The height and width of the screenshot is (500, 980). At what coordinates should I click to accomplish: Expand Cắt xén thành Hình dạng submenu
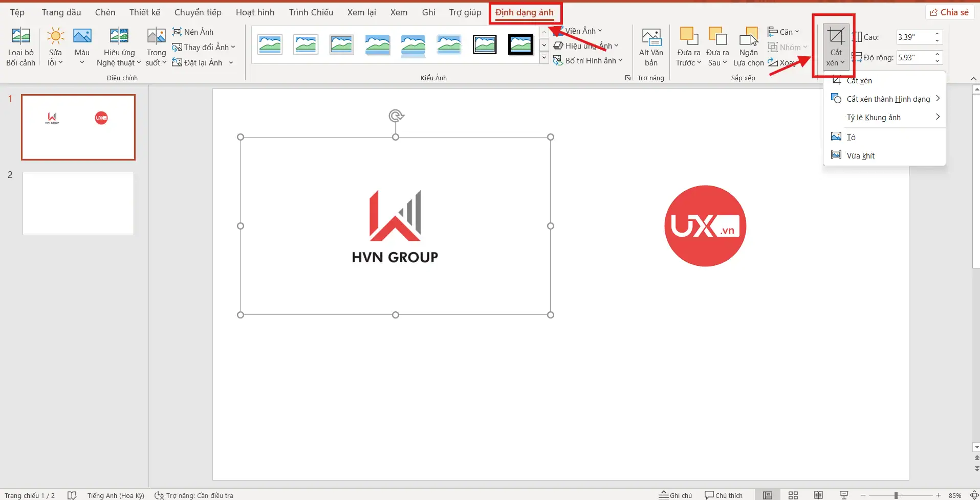click(888, 98)
